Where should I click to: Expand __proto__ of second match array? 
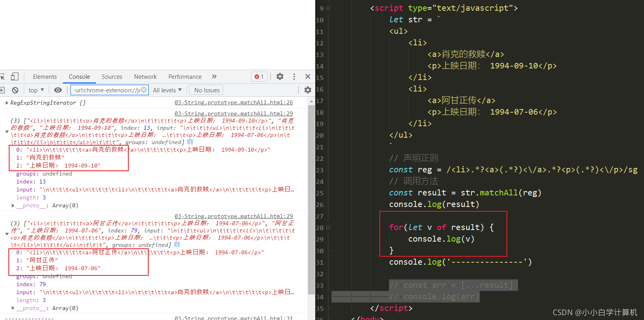(13, 308)
